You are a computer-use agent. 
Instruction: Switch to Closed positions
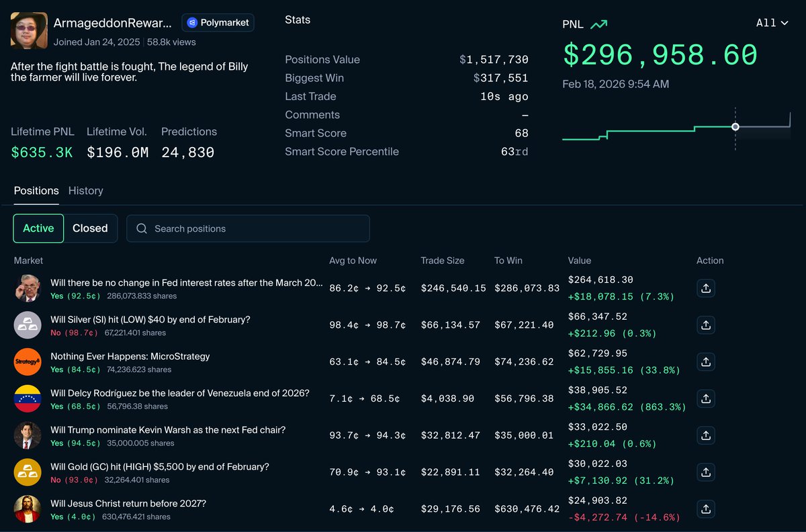[90, 228]
